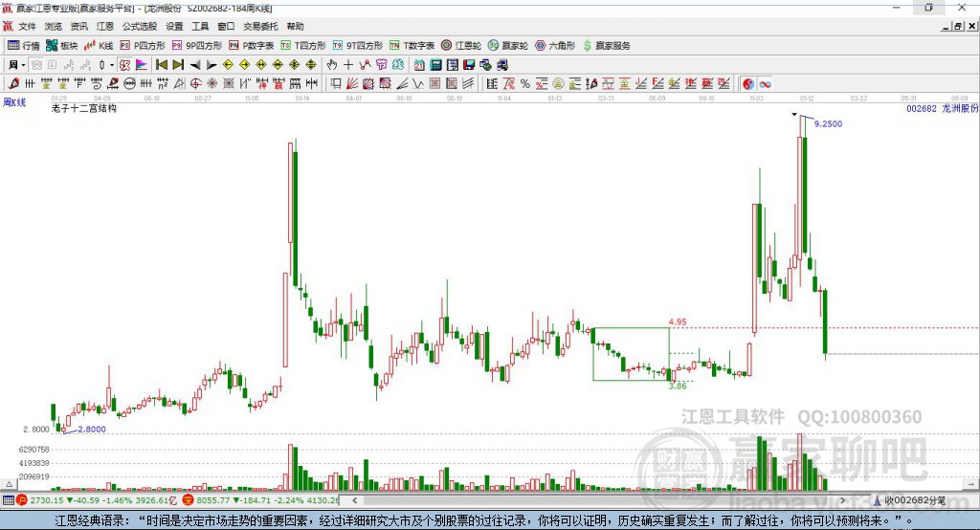The width and height of the screenshot is (980, 530).
Task: Open the T数字表 tool
Action: point(412,46)
